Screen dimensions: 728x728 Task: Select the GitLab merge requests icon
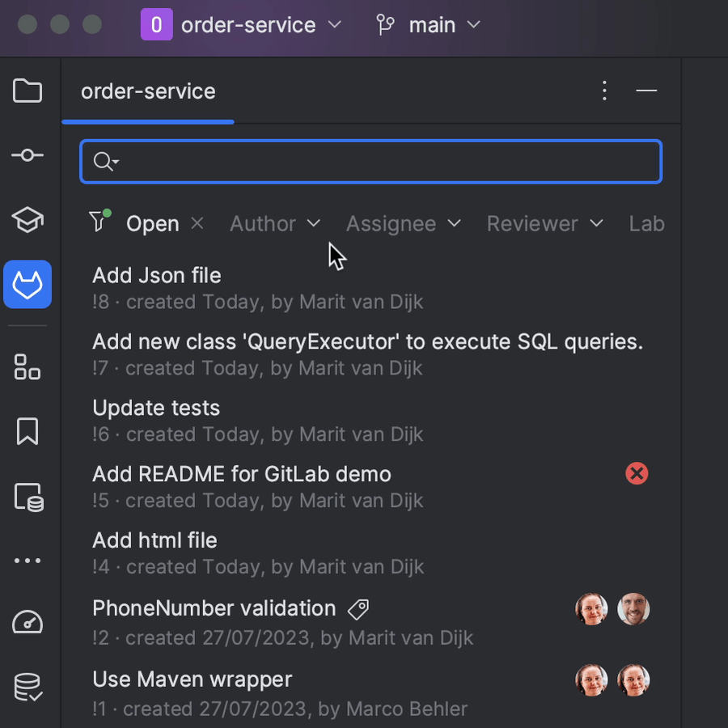(x=27, y=284)
